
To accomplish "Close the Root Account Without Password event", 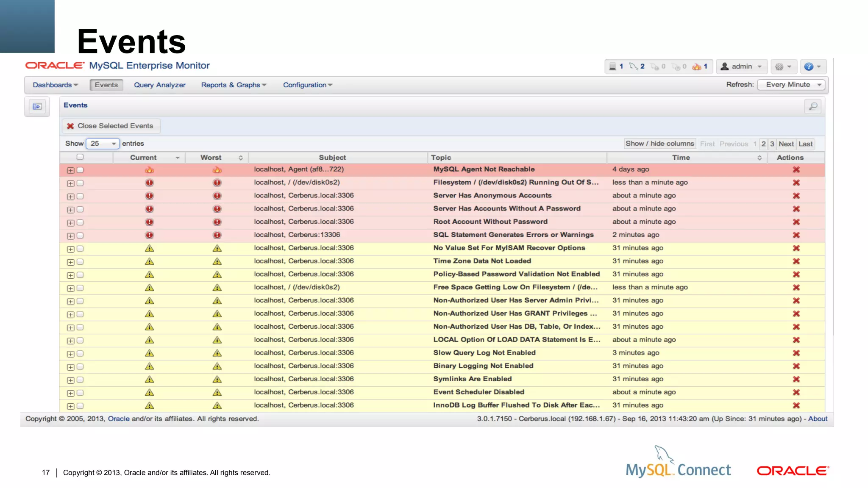I will (796, 222).
